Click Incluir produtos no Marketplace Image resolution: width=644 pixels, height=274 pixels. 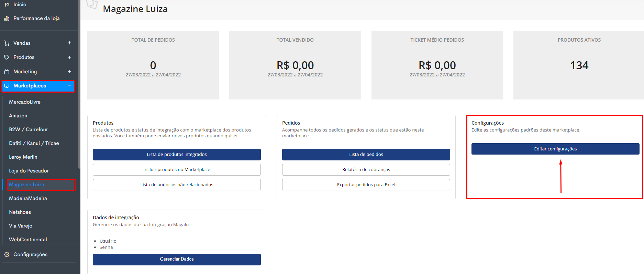(x=177, y=170)
